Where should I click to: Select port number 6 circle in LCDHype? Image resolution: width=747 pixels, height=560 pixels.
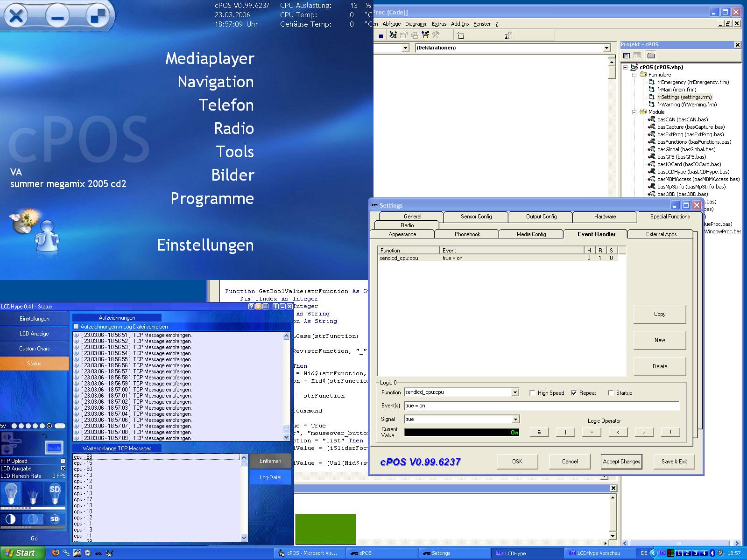click(x=49, y=426)
